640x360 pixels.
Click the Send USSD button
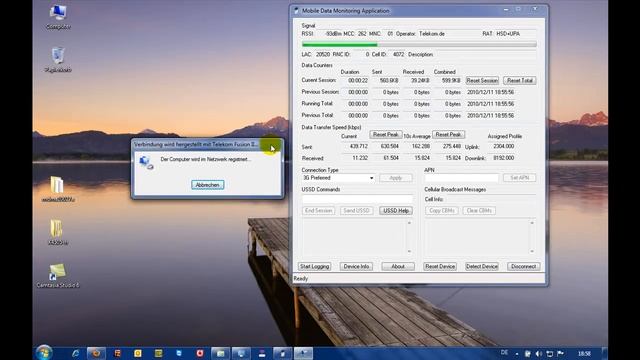click(356, 211)
